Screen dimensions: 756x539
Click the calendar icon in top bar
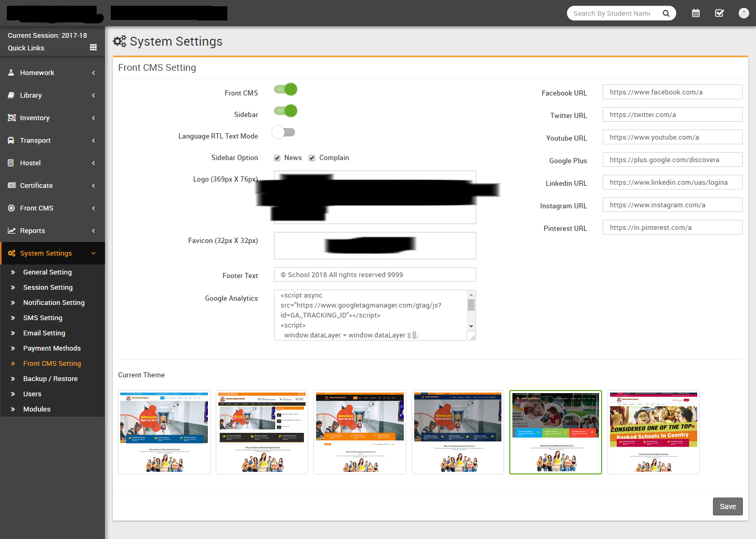696,13
